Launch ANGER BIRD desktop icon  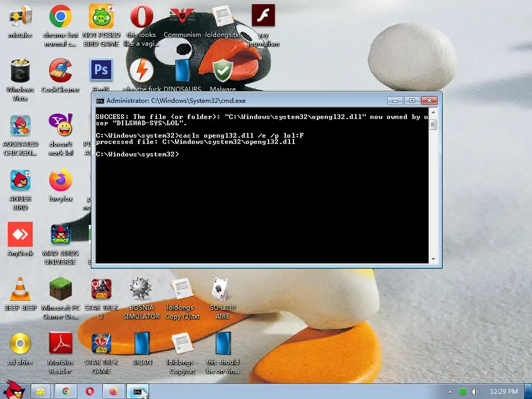pyautogui.click(x=20, y=180)
